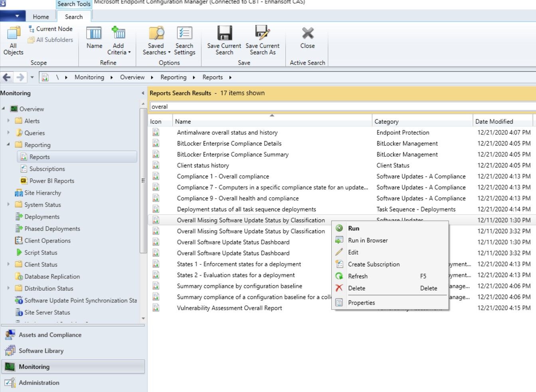Collapse the Reporting tree node
Viewport: 536px width, 392px height.
9,145
